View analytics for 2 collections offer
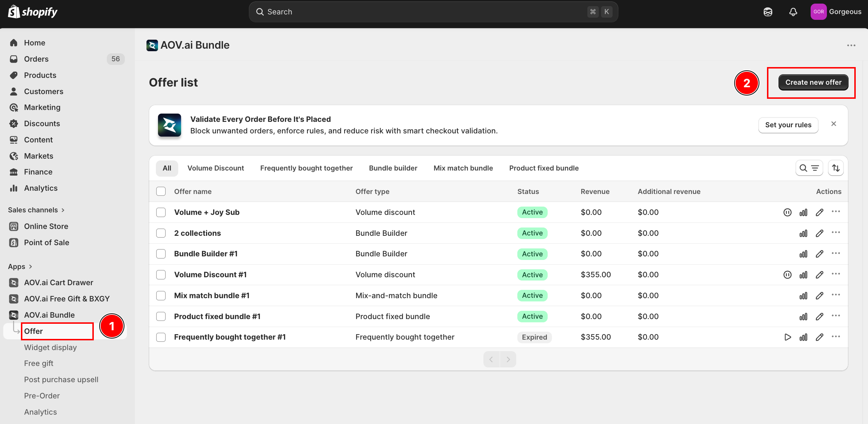Viewport: 868px width, 424px height. pyautogui.click(x=803, y=233)
